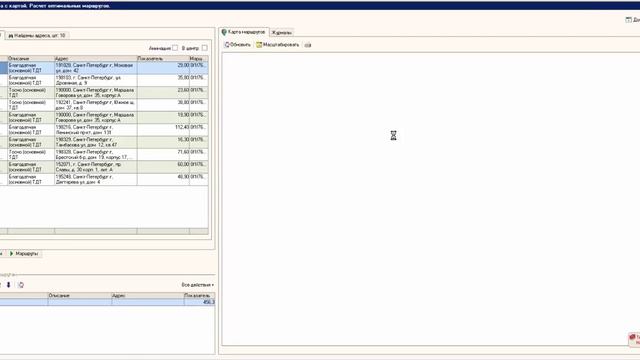Image resolution: width=640 pixels, height=360 pixels.
Task: Click the total value 456,3 in lower table
Action: pos(209,302)
